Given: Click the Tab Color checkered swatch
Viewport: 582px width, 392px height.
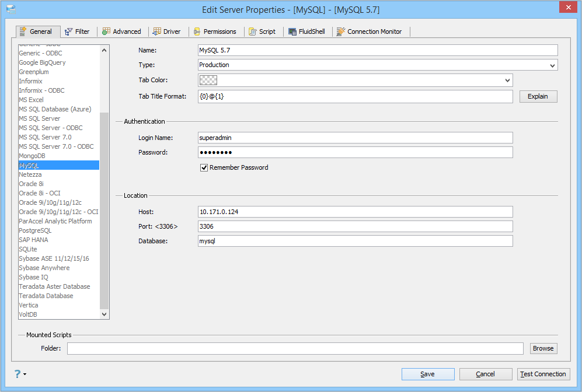Looking at the screenshot, I should click(x=208, y=80).
